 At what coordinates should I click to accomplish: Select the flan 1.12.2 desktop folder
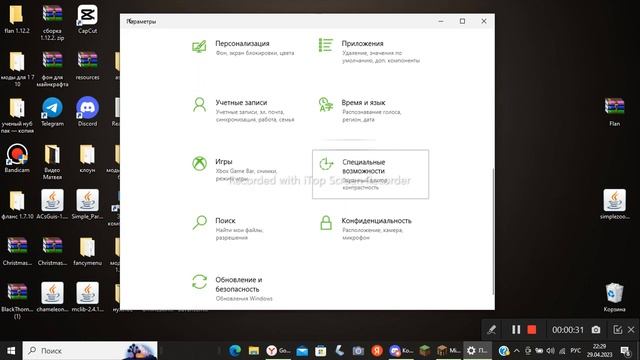click(17, 19)
